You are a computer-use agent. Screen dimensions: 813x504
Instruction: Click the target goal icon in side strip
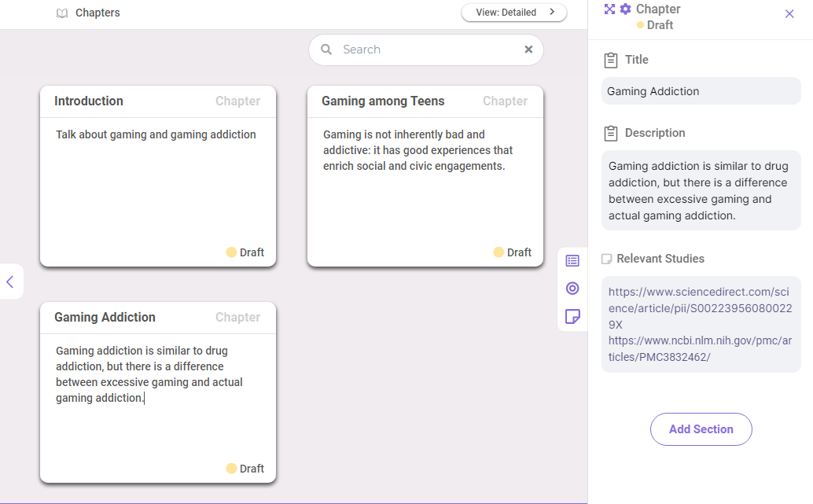click(x=572, y=289)
